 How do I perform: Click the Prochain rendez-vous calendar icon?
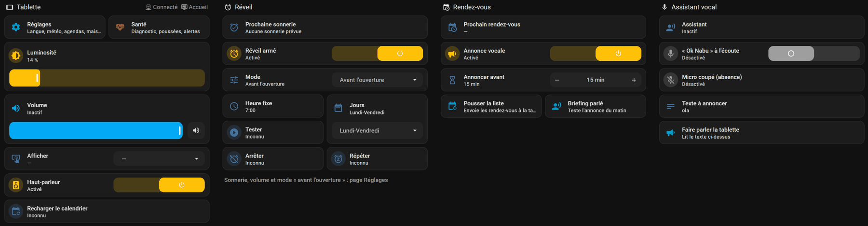(452, 28)
